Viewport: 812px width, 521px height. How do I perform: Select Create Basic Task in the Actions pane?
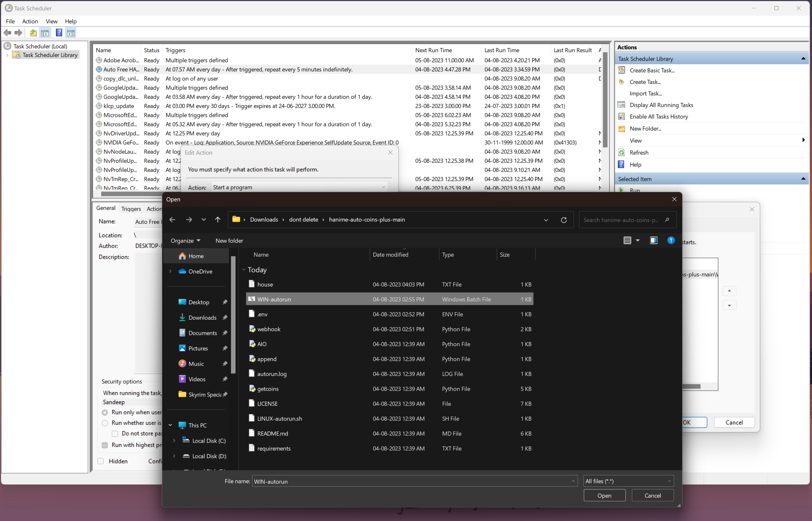[x=652, y=70]
